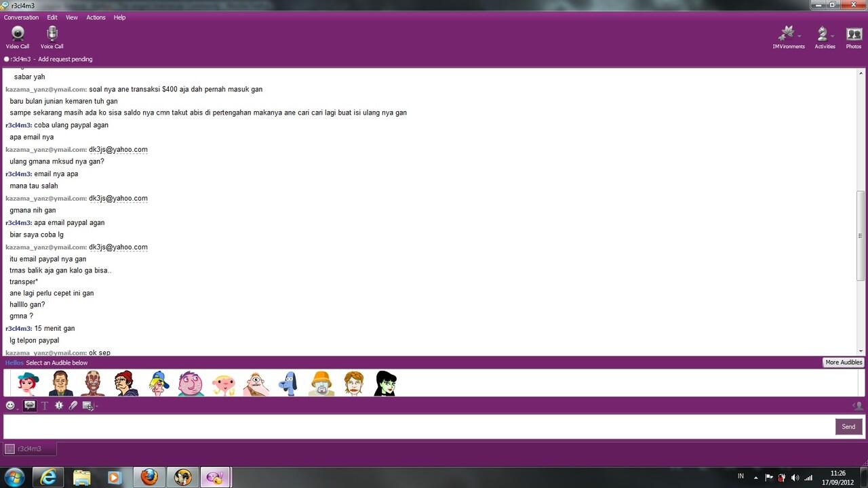Open the IMVironments leaf icon
Image resolution: width=868 pixels, height=488 pixels.
pyautogui.click(x=787, y=33)
